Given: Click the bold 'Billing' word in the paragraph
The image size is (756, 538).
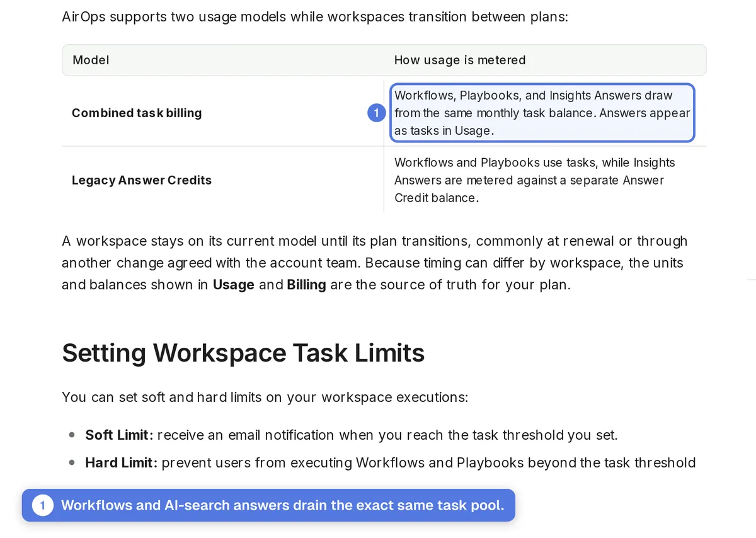Looking at the screenshot, I should point(307,285).
